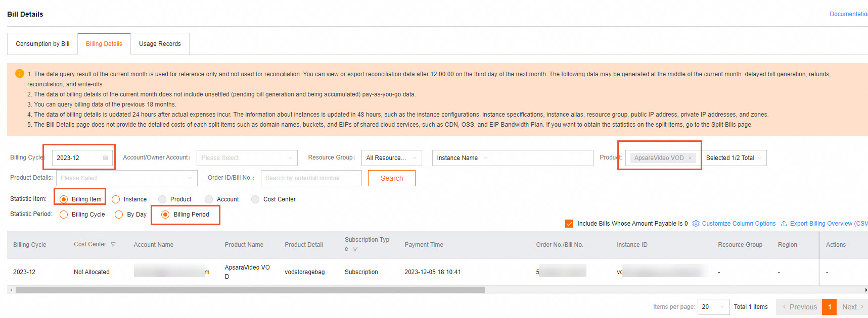Screen dimensions: 868x318
Task: Select the Cost Center statistic radio
Action: tap(255, 199)
